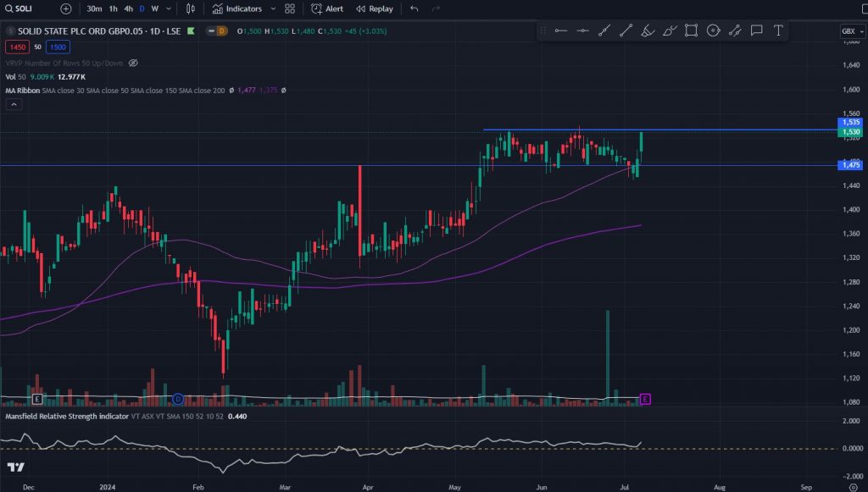Collapse the indicator legend with chevron
Viewport: 868px width, 492px height.
[x=14, y=104]
